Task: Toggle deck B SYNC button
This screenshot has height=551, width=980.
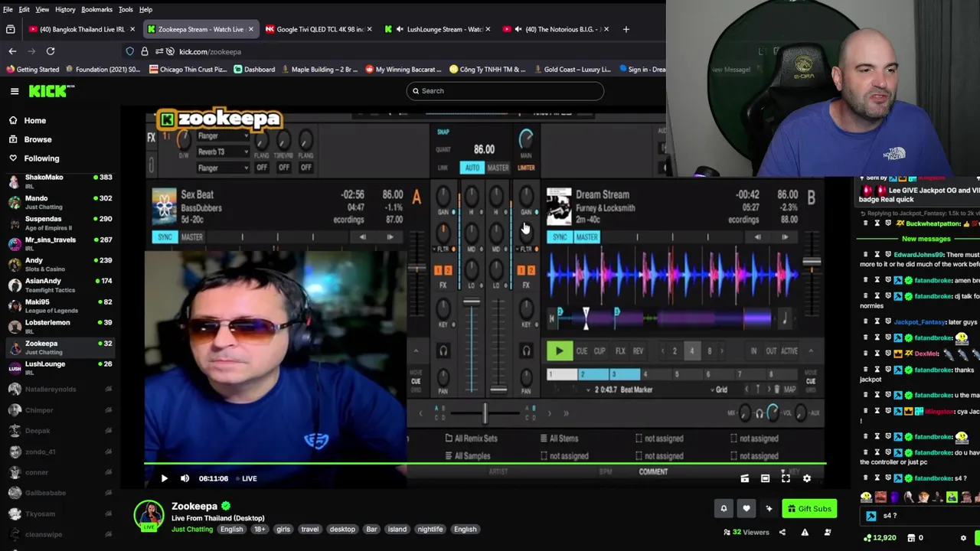Action: (x=560, y=237)
